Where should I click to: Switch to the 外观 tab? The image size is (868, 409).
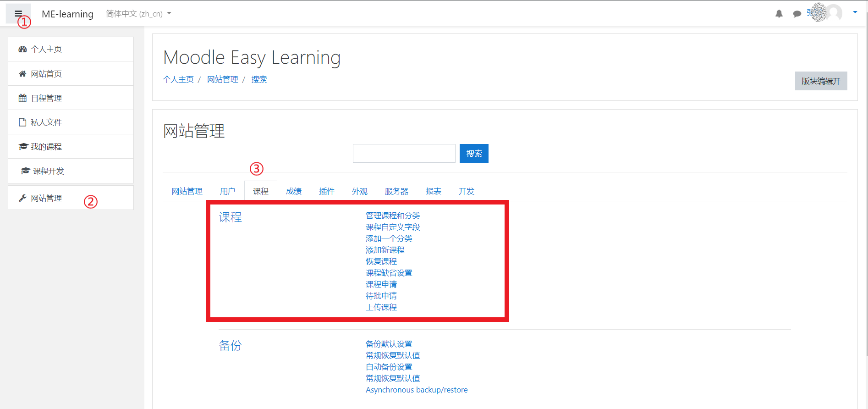pyautogui.click(x=360, y=191)
